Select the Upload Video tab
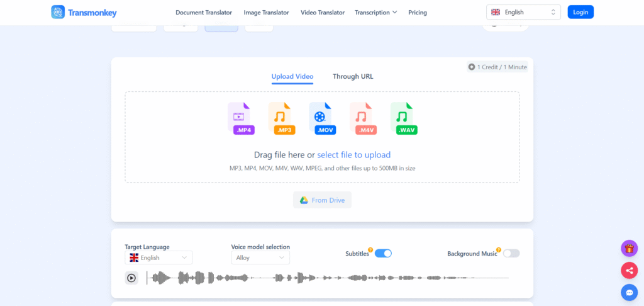Viewport: 644px width, 306px height. [x=292, y=77]
